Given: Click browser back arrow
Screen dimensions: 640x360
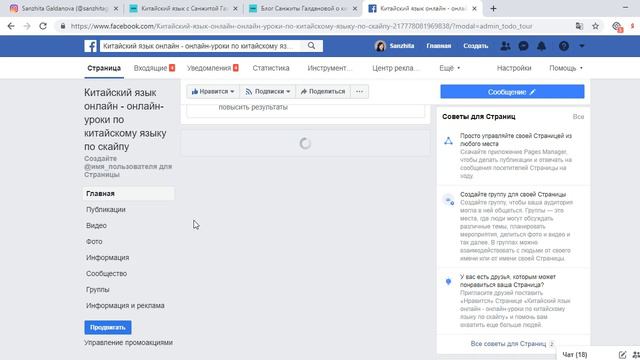Looking at the screenshot, I should click(x=11, y=26).
